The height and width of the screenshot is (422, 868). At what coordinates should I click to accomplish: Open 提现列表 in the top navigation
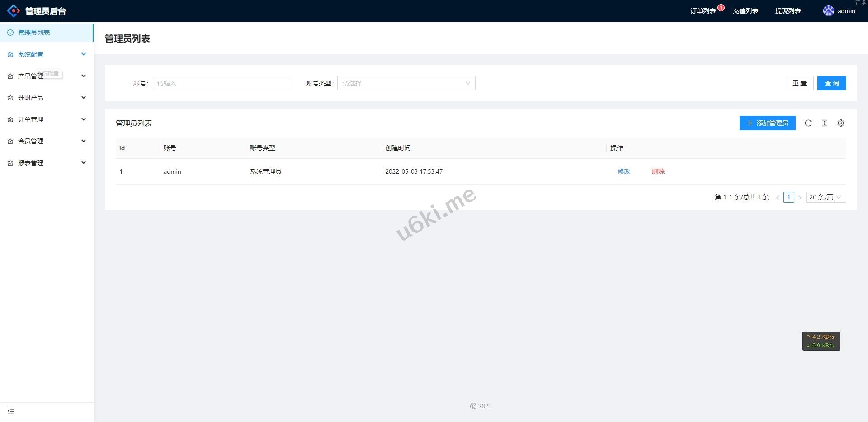[788, 11]
